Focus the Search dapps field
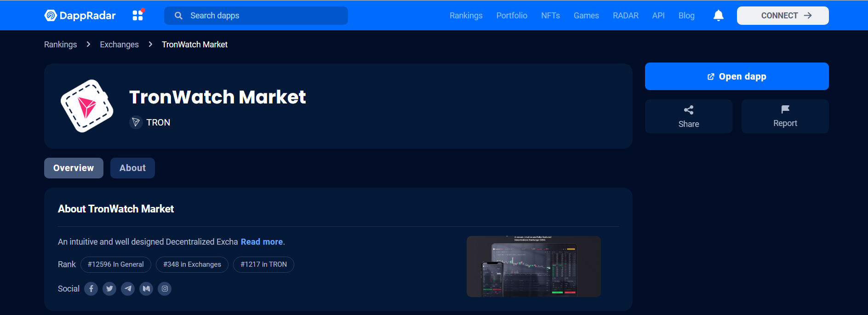This screenshot has width=868, height=315. point(256,16)
